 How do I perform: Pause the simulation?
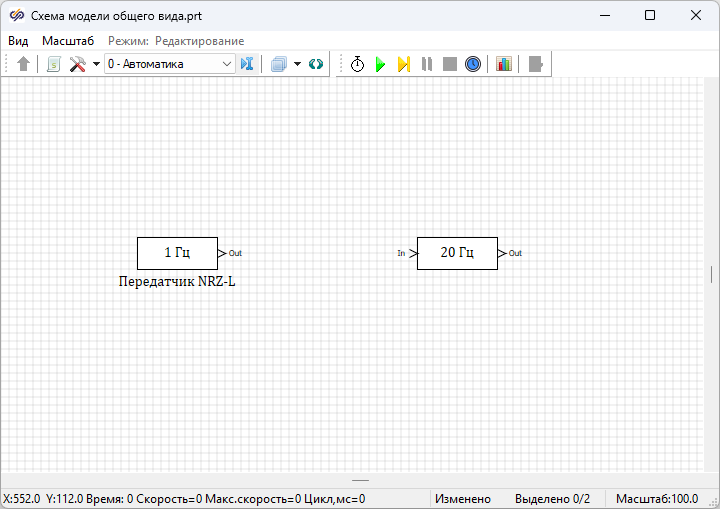pyautogui.click(x=427, y=64)
